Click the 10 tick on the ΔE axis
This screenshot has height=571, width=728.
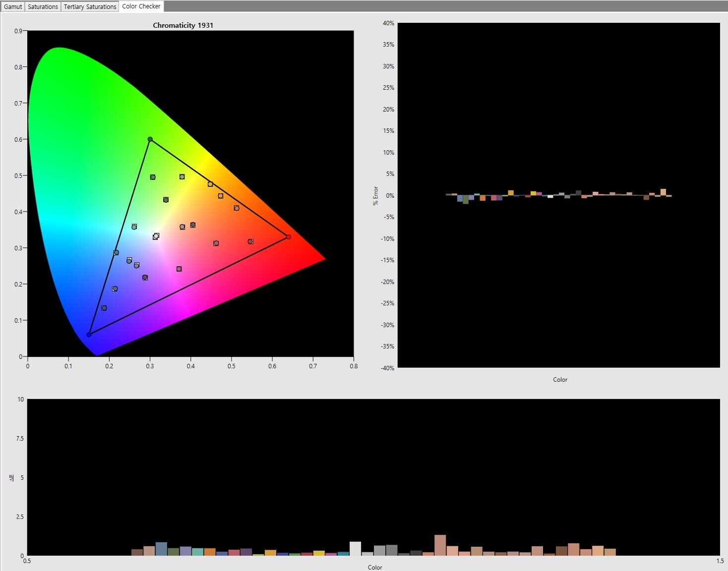click(20, 400)
